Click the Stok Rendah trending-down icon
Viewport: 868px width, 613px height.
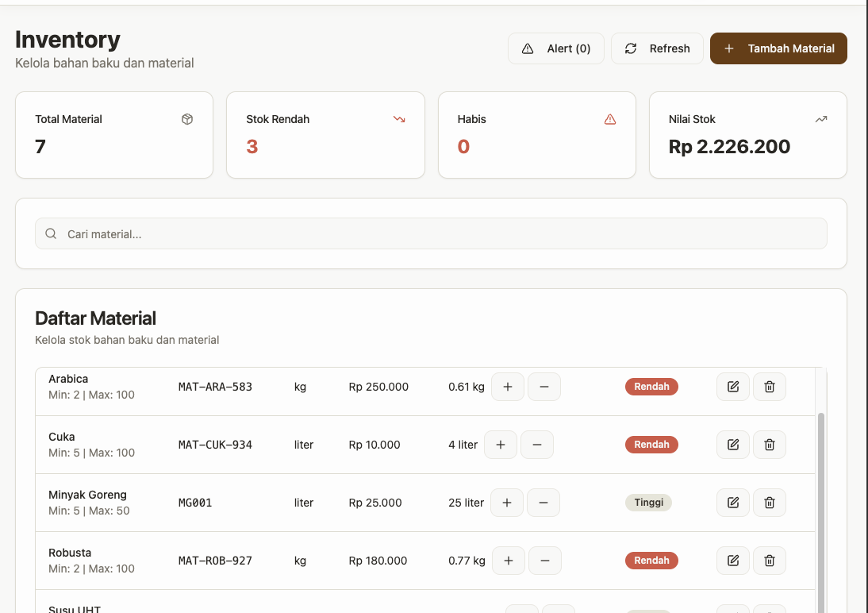point(399,119)
